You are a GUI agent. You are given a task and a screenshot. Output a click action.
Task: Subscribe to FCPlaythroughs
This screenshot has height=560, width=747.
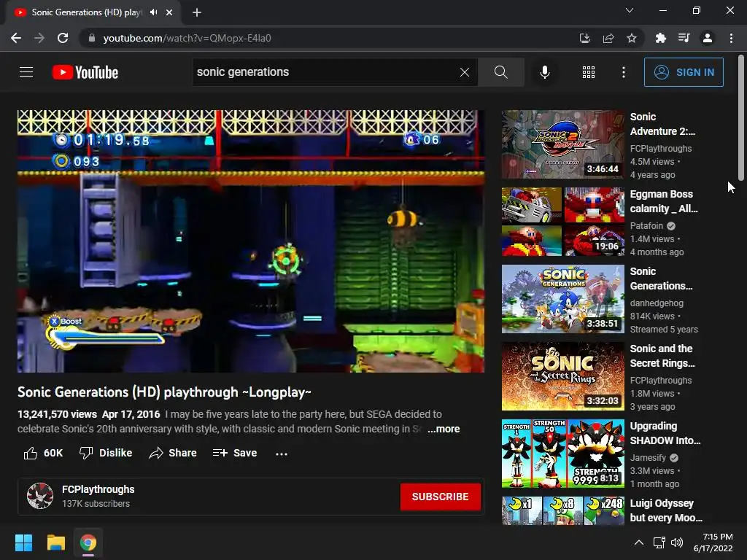pos(440,497)
